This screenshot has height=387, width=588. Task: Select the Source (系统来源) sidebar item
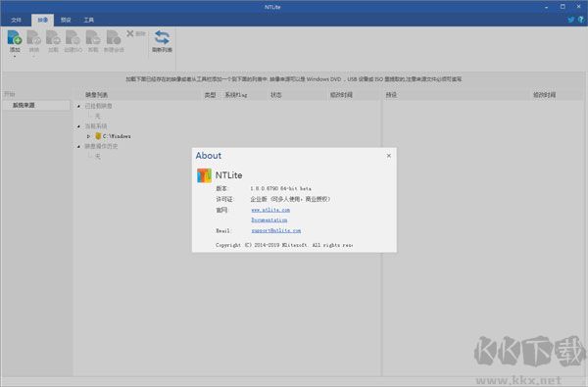pyautogui.click(x=36, y=106)
